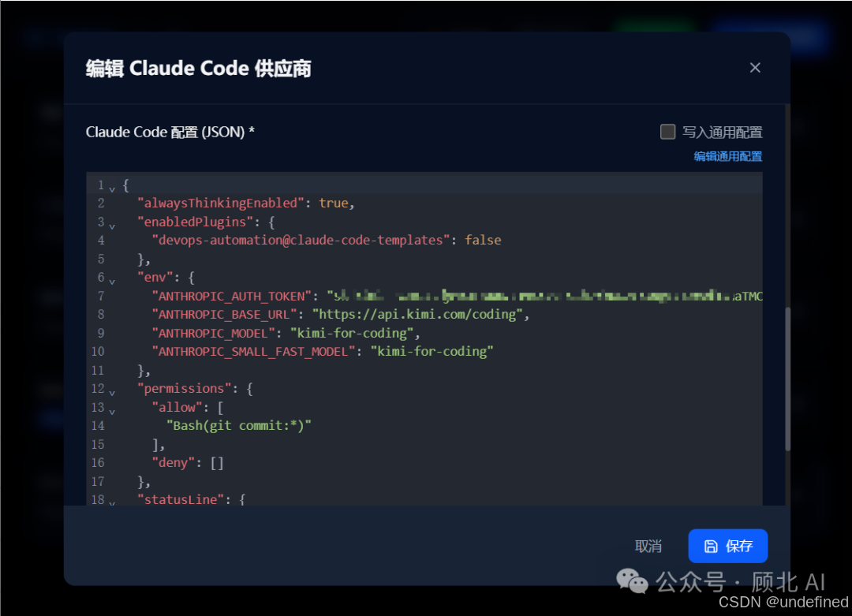Click the true value on line 2

pos(334,203)
